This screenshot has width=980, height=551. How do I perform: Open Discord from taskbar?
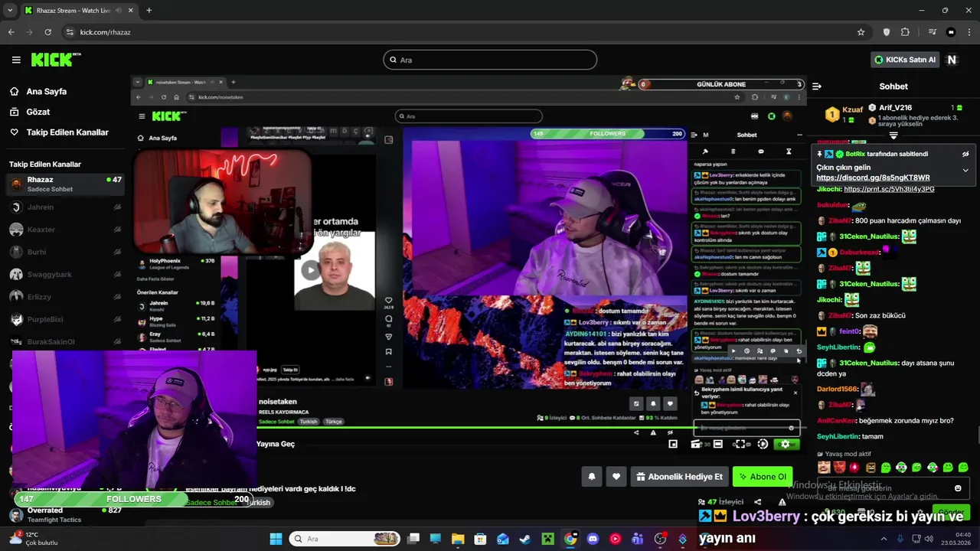[593, 539]
